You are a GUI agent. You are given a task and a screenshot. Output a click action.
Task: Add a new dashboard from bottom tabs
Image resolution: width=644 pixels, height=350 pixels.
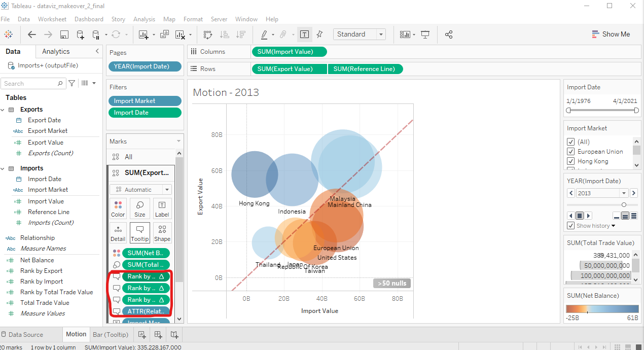(x=158, y=335)
